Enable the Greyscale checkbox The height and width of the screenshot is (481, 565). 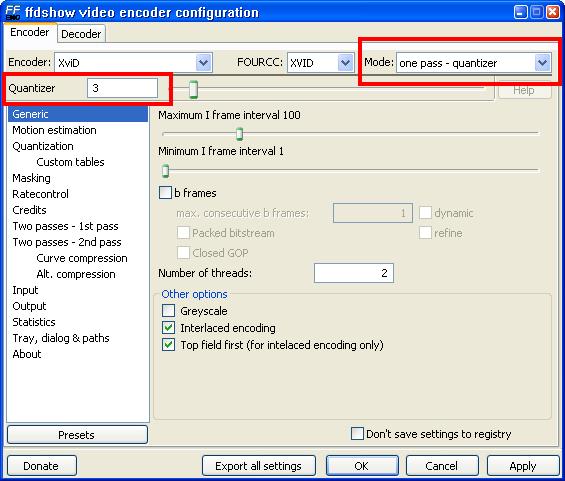[x=169, y=311]
